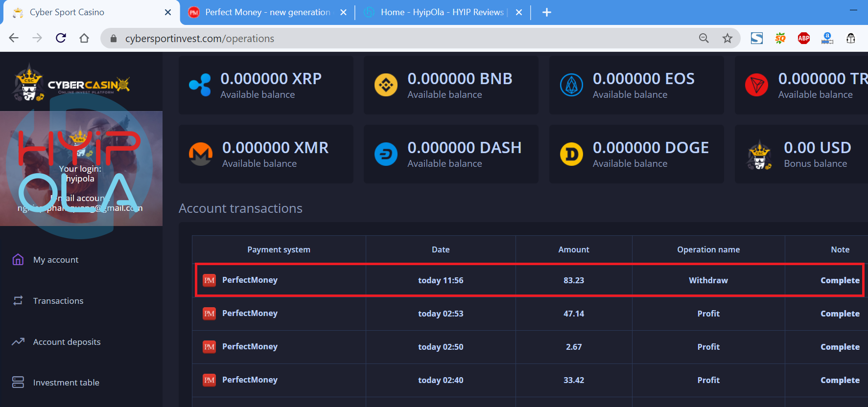Click the 0.000000 DASH balance

pos(465,147)
